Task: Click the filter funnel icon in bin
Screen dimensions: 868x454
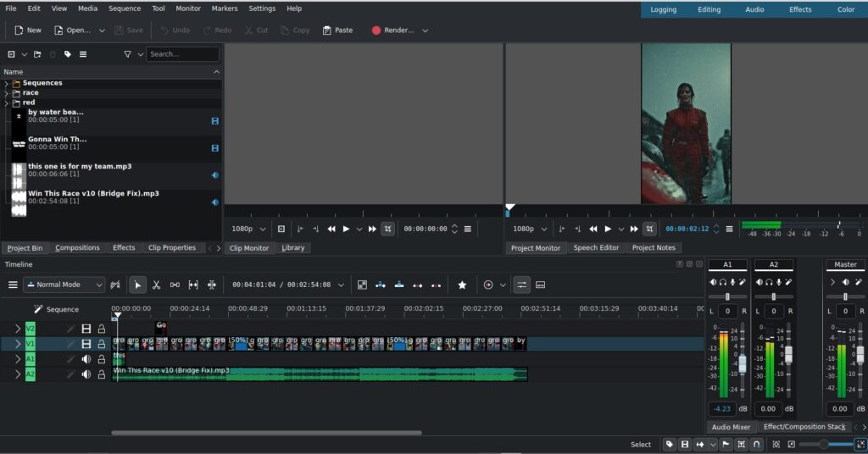Action: click(x=128, y=54)
